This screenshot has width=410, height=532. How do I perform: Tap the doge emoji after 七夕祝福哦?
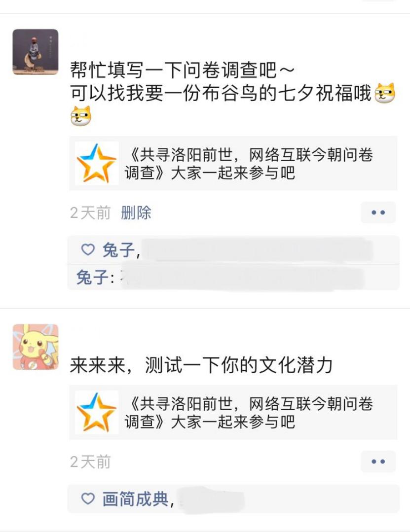[385, 93]
